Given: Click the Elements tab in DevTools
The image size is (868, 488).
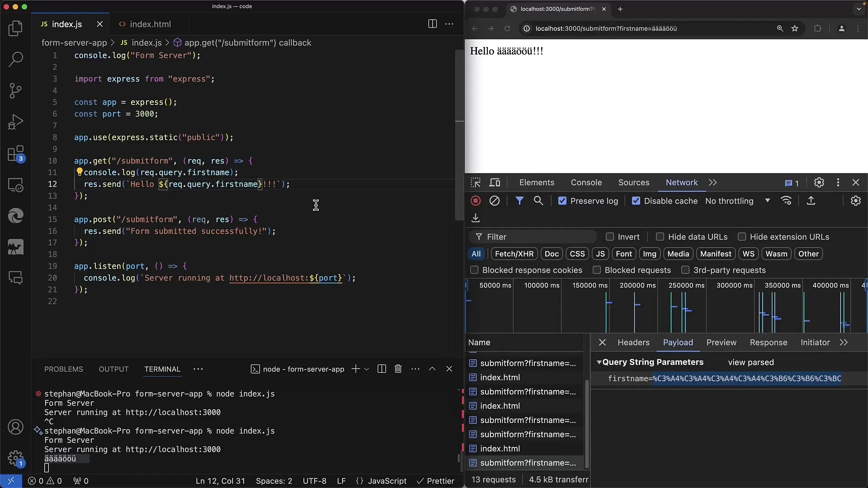Looking at the screenshot, I should [536, 183].
